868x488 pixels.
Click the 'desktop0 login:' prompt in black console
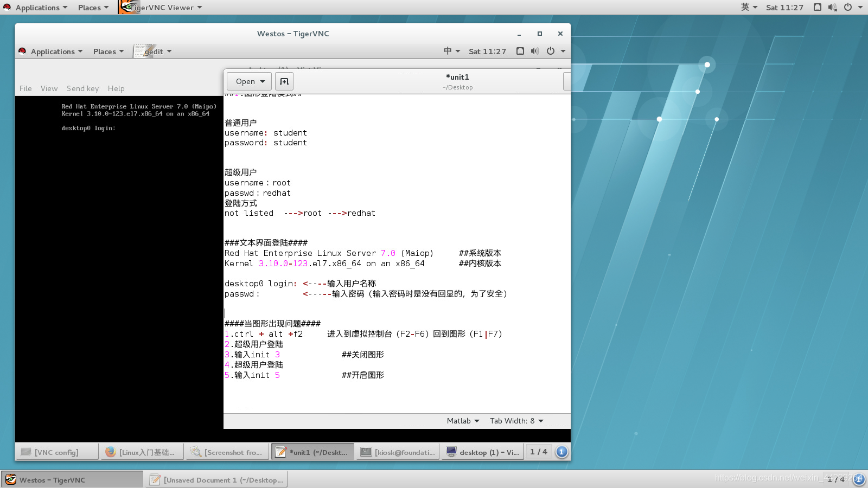click(x=88, y=128)
